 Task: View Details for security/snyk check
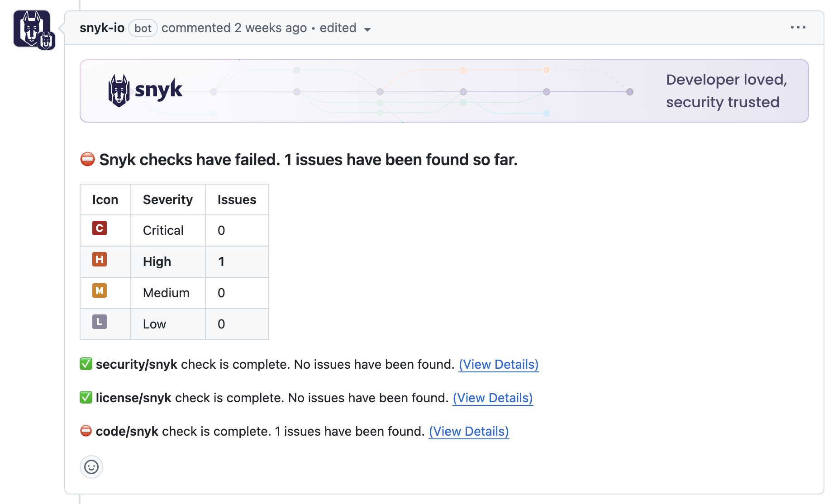(499, 364)
